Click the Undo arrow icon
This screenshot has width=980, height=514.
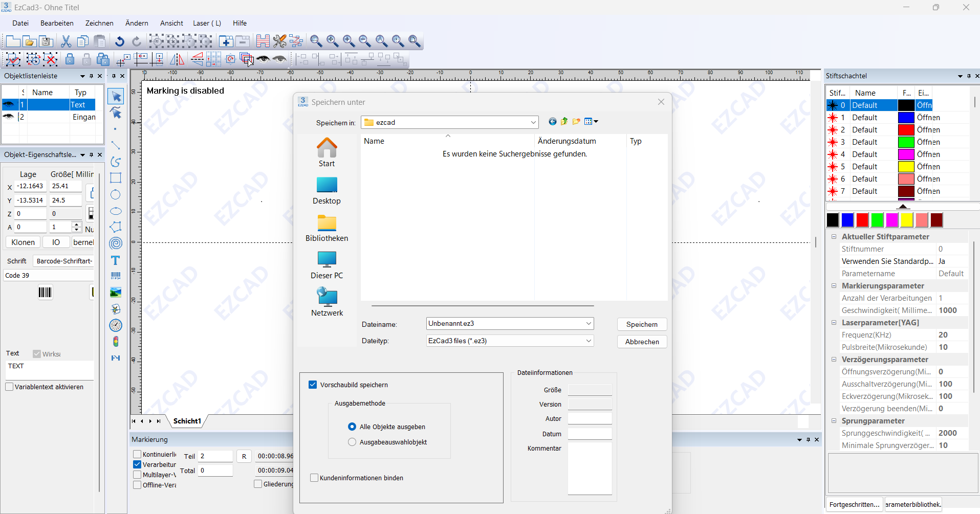tap(120, 41)
